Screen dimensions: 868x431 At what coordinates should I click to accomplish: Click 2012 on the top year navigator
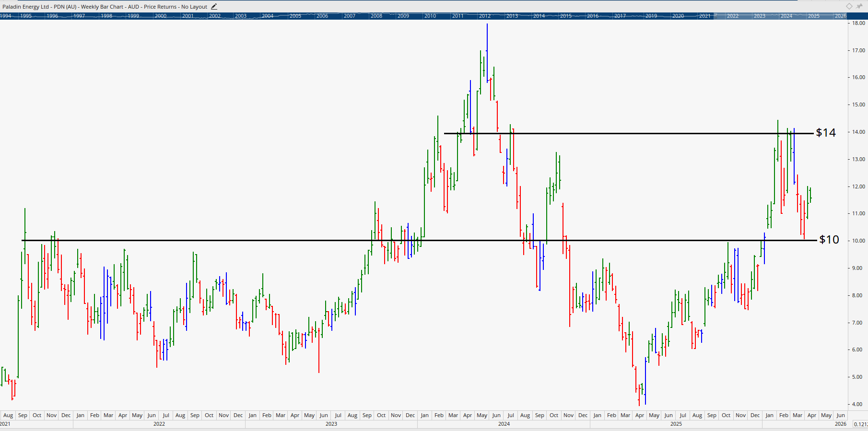pos(485,16)
